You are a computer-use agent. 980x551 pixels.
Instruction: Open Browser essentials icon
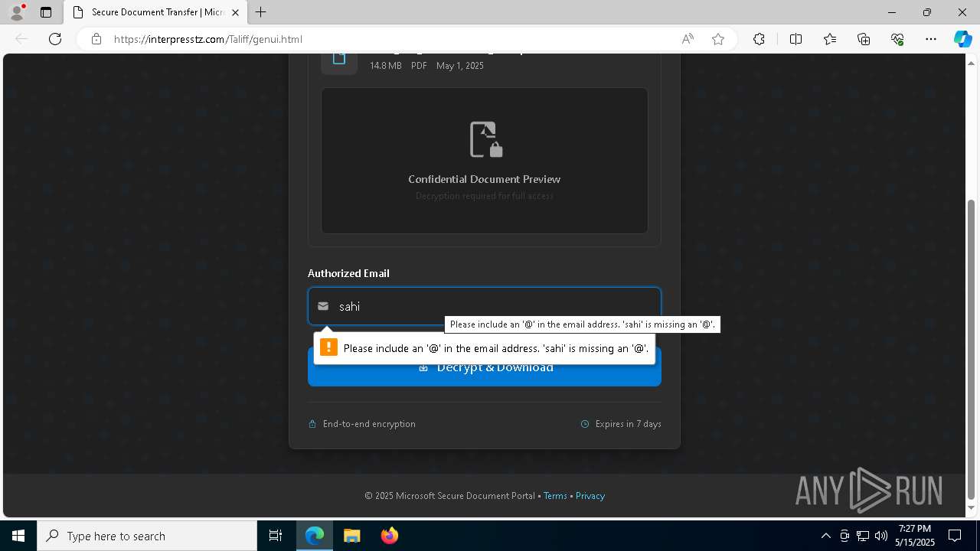tap(897, 39)
